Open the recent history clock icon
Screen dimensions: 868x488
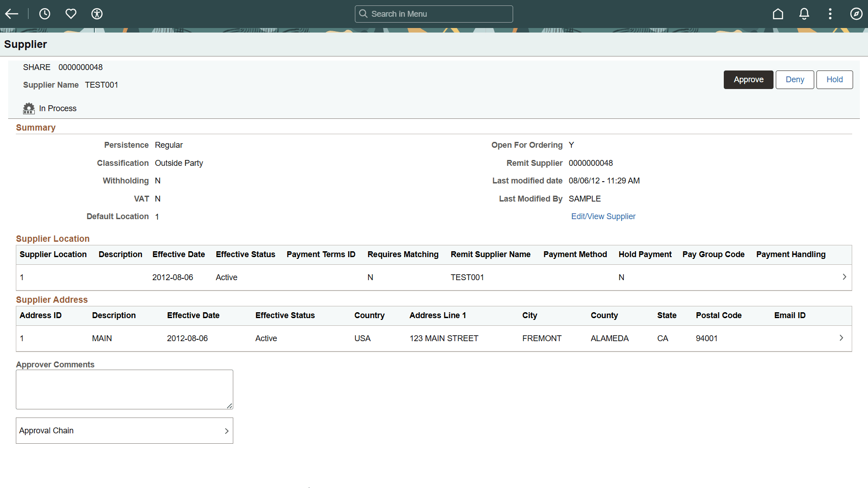pos(45,14)
